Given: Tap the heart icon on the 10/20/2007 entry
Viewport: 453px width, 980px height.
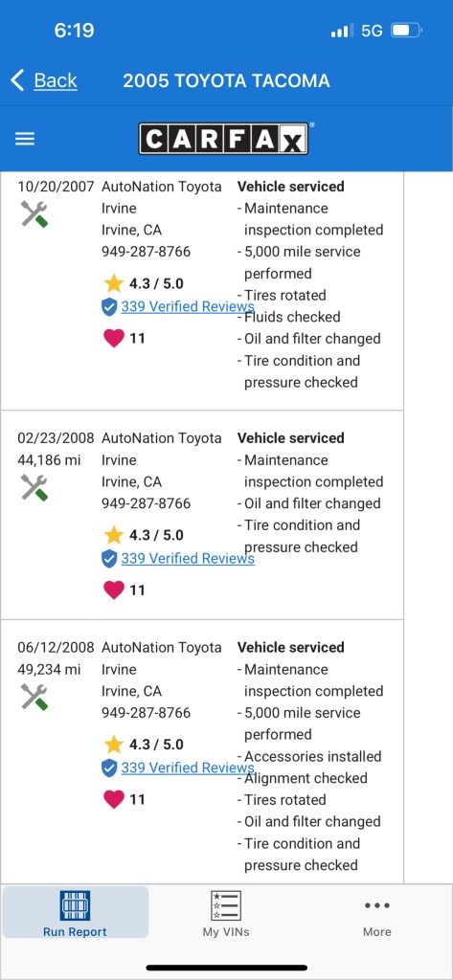Looking at the screenshot, I should click(x=113, y=338).
